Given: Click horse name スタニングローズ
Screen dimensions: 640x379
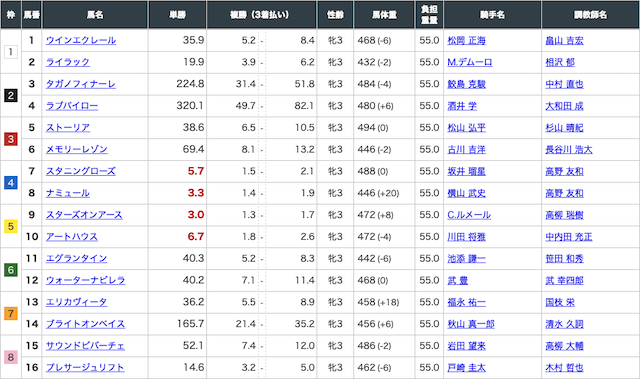Looking at the screenshot, I should tap(81, 171).
